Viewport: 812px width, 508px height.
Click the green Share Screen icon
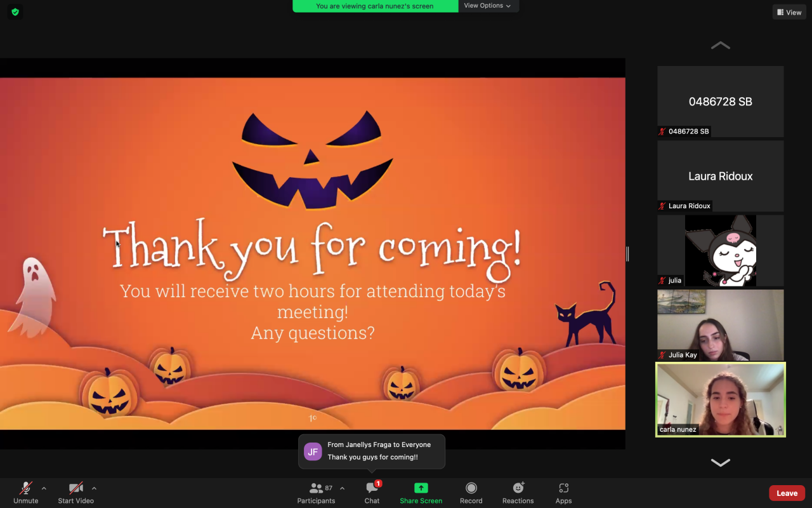(x=421, y=488)
